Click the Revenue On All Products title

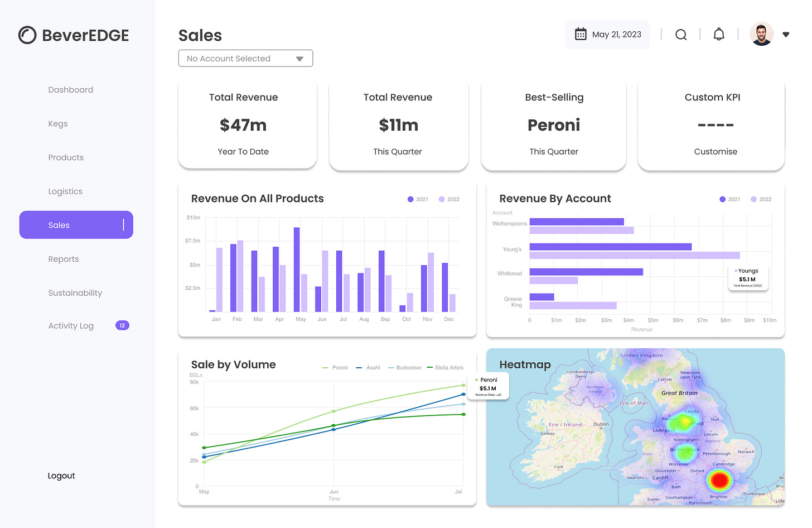tap(257, 199)
